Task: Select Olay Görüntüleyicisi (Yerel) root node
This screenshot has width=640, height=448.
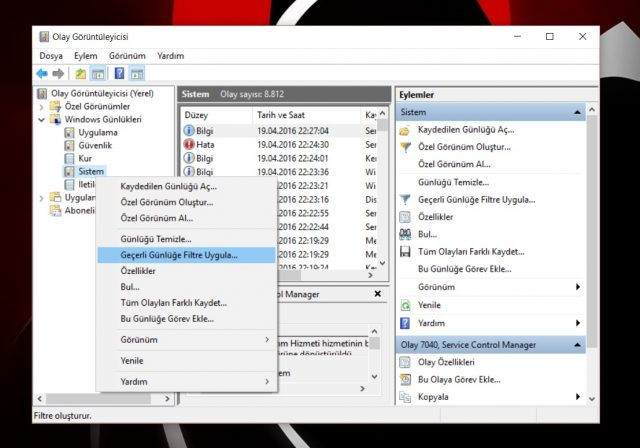Action: point(102,93)
